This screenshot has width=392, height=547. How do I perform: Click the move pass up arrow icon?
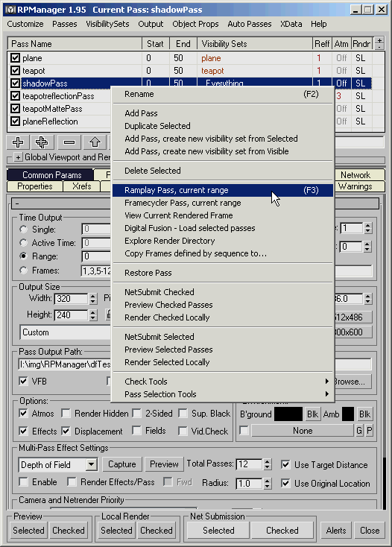95,142
